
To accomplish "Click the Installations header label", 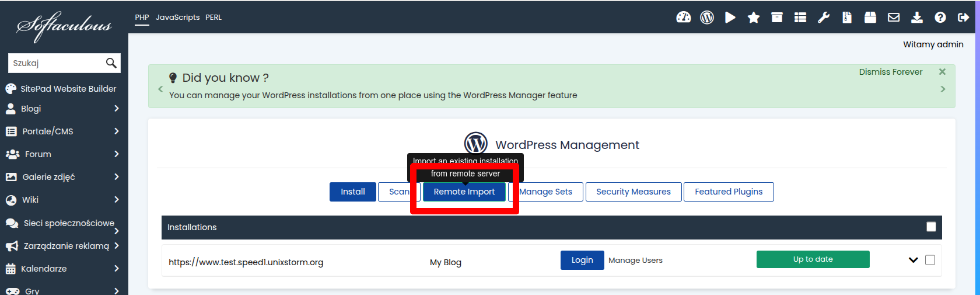I will 192,227.
